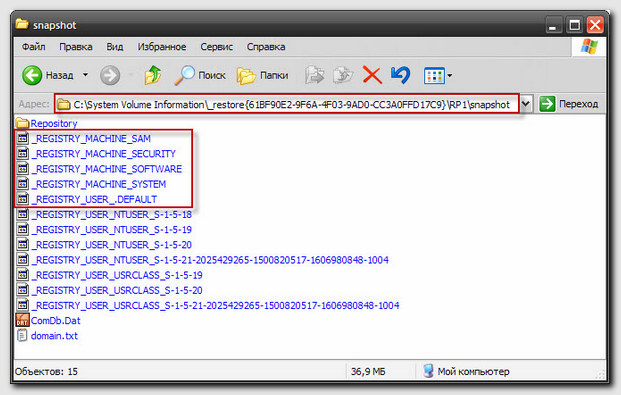Click the Forward arrow toolbar button

click(x=110, y=75)
